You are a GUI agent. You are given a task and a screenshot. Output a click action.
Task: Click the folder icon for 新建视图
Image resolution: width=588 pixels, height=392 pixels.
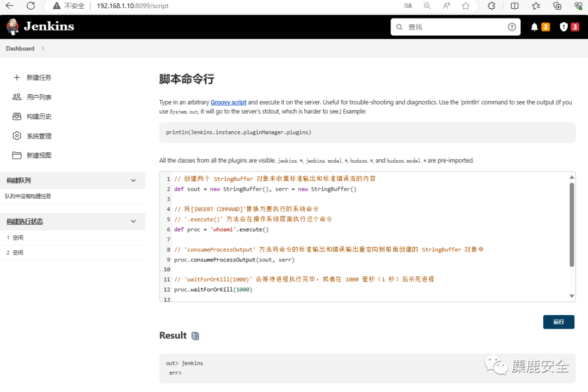(16, 155)
